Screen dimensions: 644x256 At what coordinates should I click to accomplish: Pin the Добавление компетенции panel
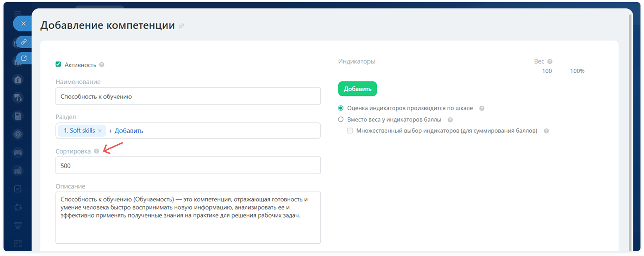click(181, 26)
